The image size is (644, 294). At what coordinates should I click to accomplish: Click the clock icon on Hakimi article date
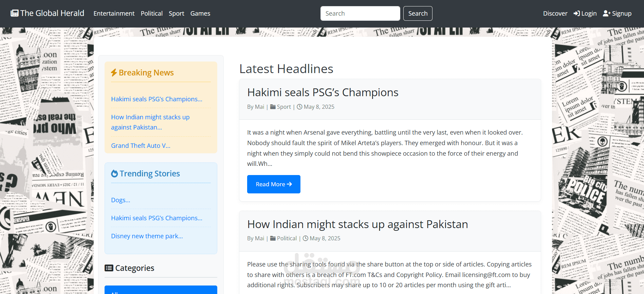pyautogui.click(x=299, y=107)
